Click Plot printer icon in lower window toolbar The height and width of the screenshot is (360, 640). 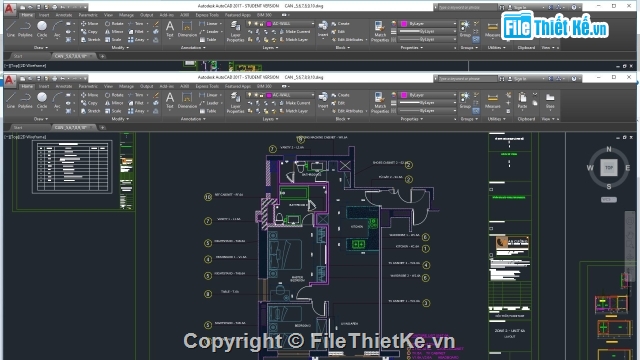(x=54, y=78)
